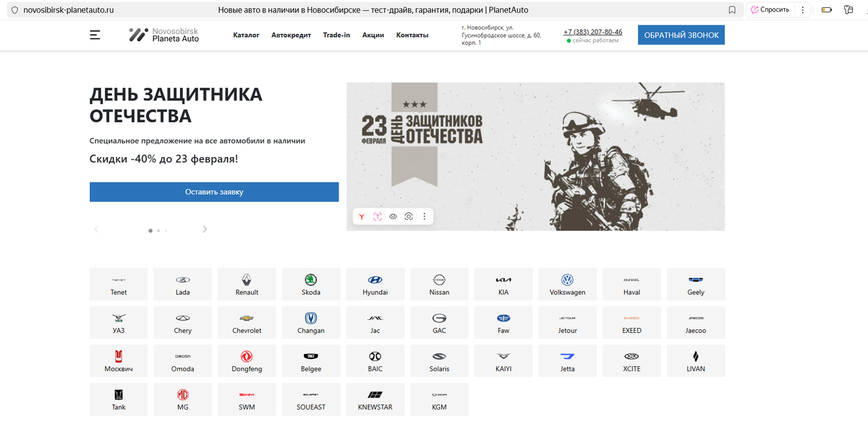868x435 pixels.
Task: Go to Каталог menu item
Action: coord(246,35)
